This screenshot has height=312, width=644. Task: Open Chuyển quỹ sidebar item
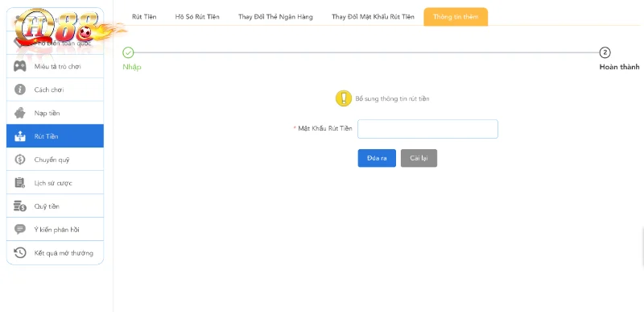click(55, 160)
